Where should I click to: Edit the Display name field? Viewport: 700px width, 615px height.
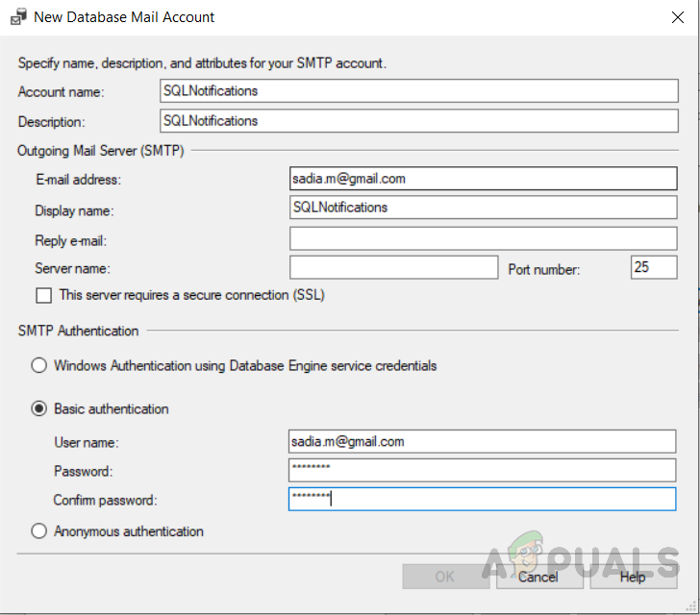tap(483, 208)
